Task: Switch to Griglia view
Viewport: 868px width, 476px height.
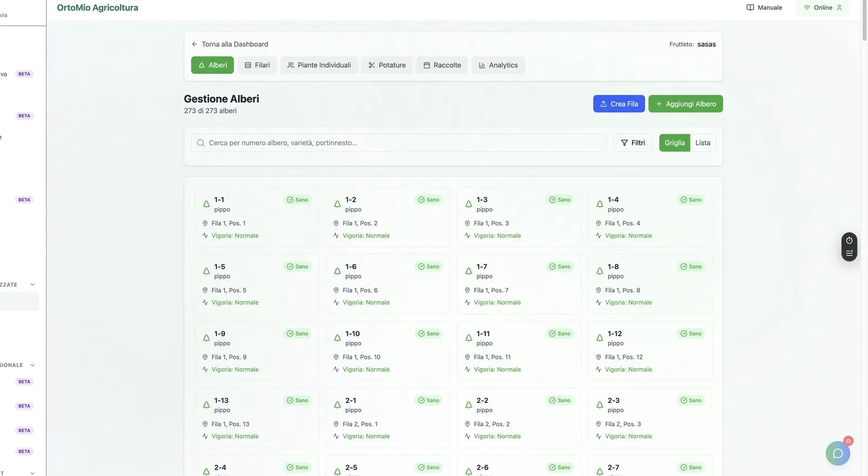Action: (674, 143)
